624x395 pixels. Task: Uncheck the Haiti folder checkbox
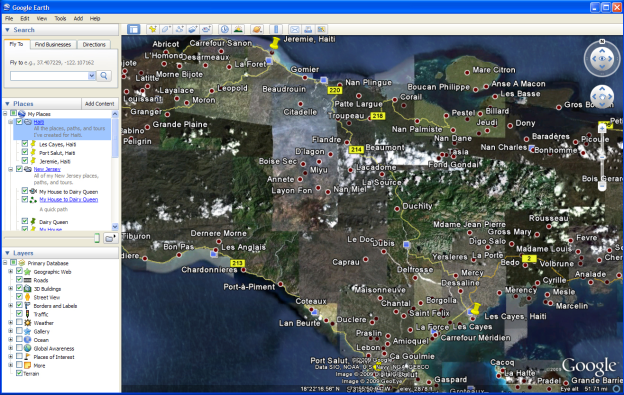pyautogui.click(x=19, y=122)
